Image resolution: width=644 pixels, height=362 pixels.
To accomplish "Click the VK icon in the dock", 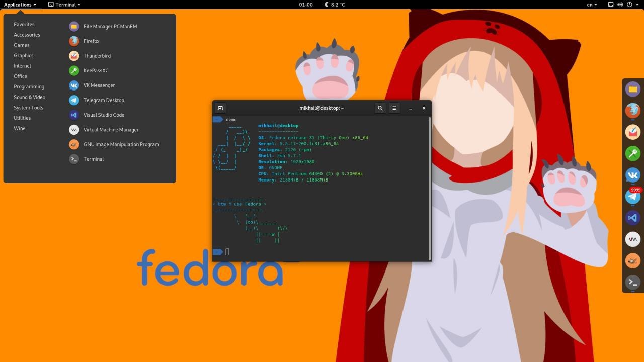I will tap(633, 175).
